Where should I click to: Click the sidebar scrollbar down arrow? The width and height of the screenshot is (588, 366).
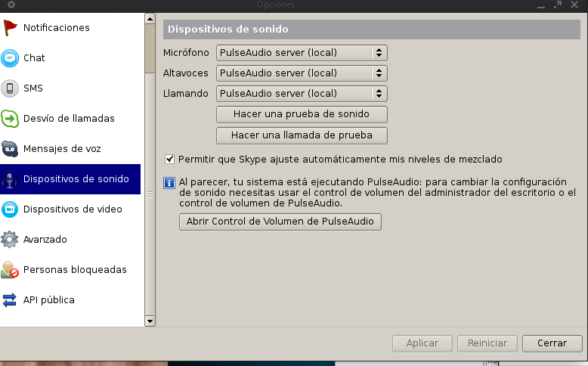pos(150,321)
